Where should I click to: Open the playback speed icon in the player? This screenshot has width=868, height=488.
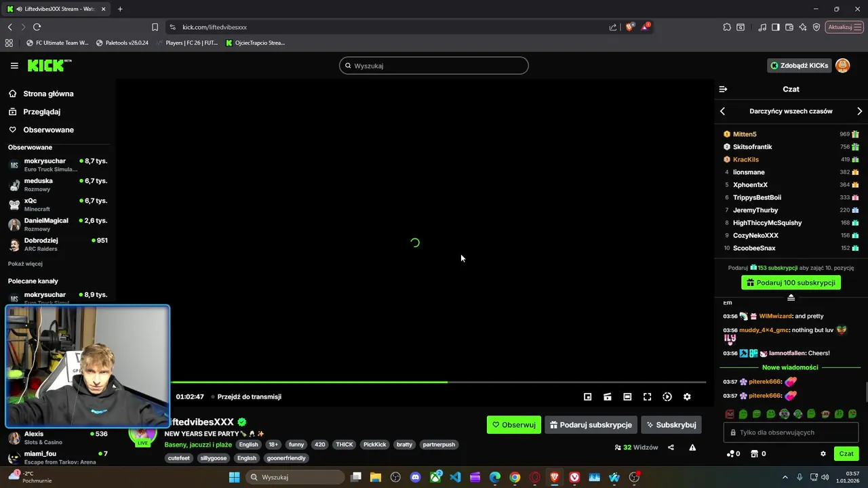coord(667,397)
